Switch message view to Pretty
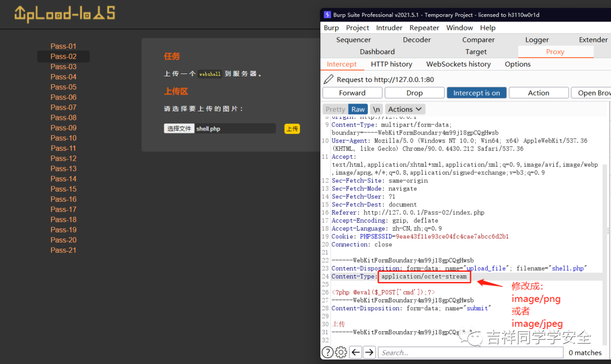Image resolution: width=611 pixels, height=364 pixels. [335, 110]
